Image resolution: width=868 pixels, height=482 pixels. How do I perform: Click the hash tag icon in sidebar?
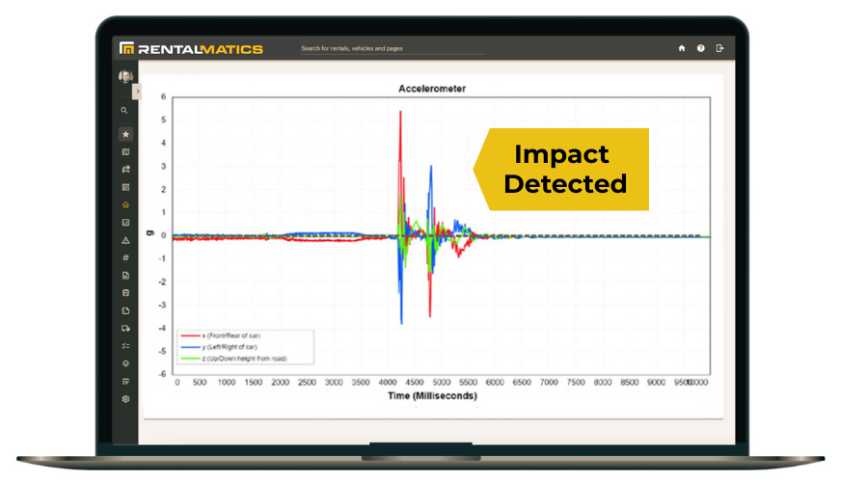[x=125, y=258]
